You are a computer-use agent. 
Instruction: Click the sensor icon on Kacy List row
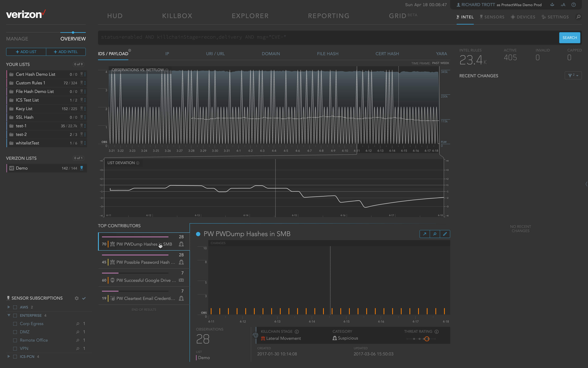coord(82,109)
